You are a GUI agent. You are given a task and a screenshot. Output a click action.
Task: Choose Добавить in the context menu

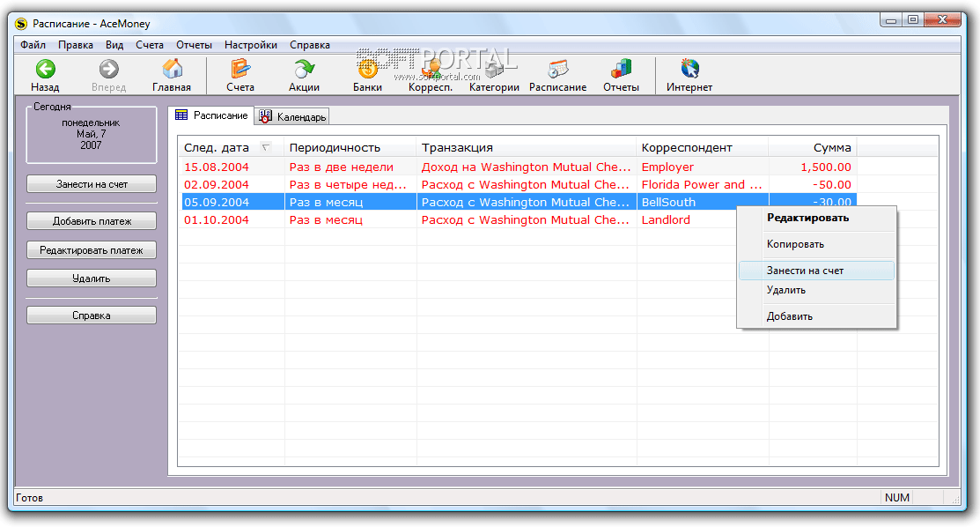tap(817, 316)
